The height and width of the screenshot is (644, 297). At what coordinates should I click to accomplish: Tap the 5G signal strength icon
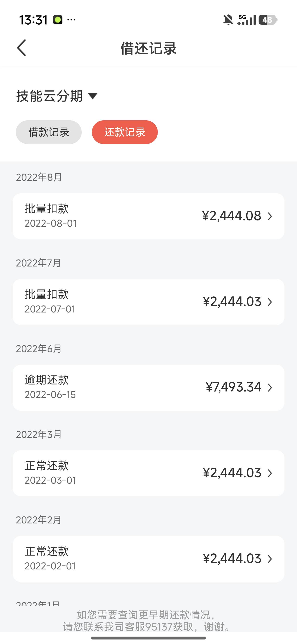click(x=247, y=20)
